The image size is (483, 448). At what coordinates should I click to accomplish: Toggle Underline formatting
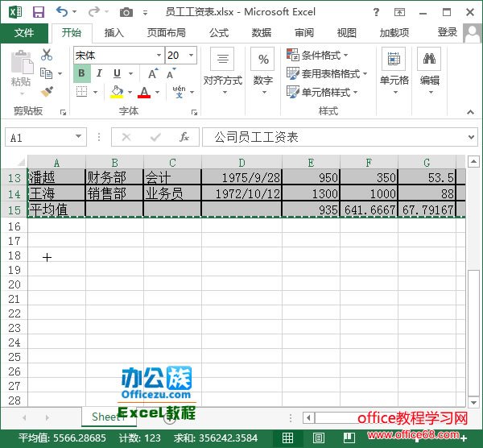(117, 73)
